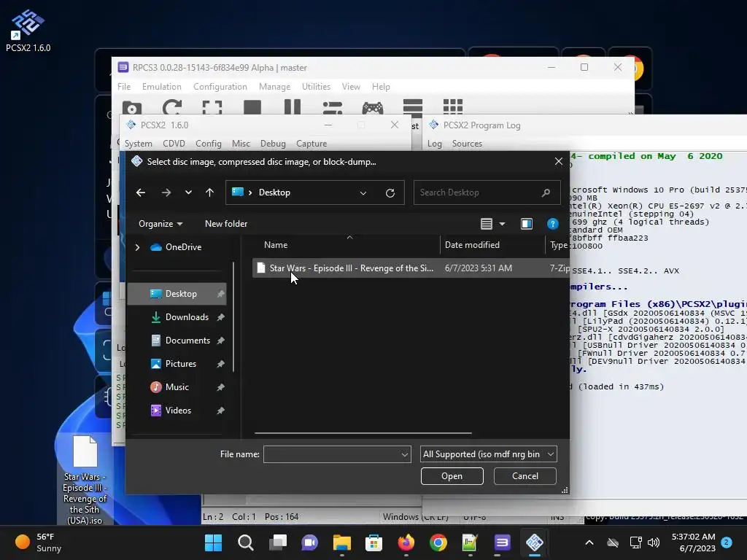747x560 pixels.
Task: Open the RPCS3 Emulation menu
Action: 161,87
